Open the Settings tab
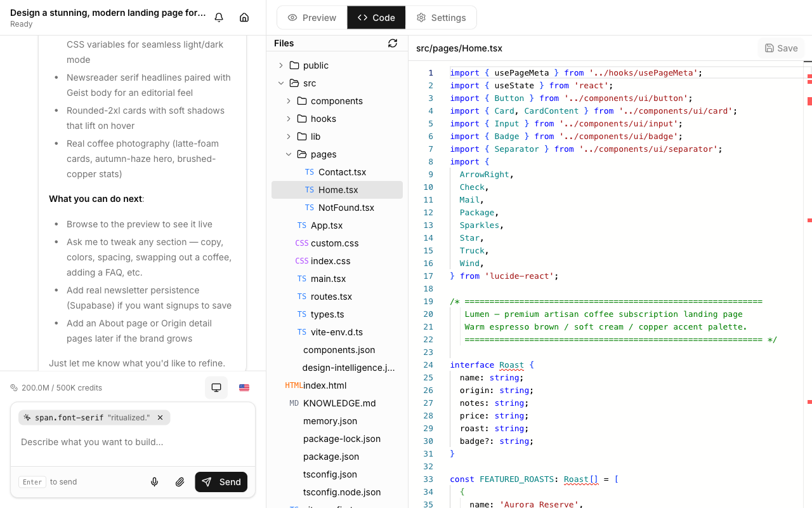Image resolution: width=812 pixels, height=508 pixels. pos(441,18)
